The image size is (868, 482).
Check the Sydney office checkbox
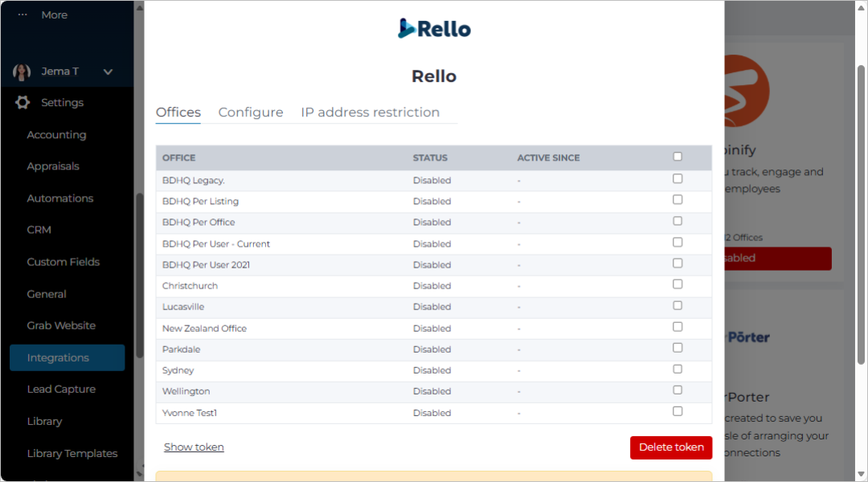point(678,369)
